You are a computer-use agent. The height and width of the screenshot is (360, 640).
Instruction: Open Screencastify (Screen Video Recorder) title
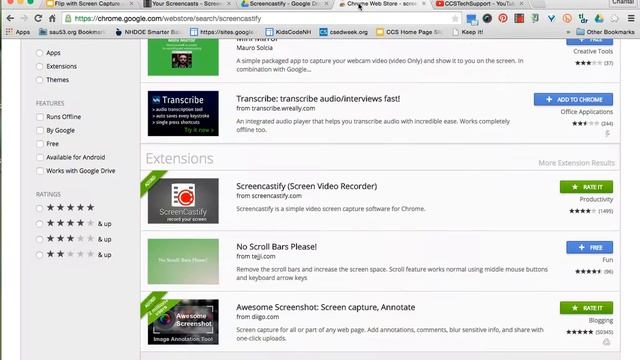pos(307,186)
